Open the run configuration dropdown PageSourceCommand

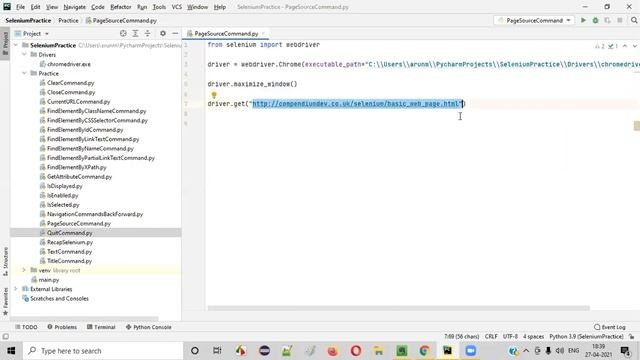click(x=534, y=20)
